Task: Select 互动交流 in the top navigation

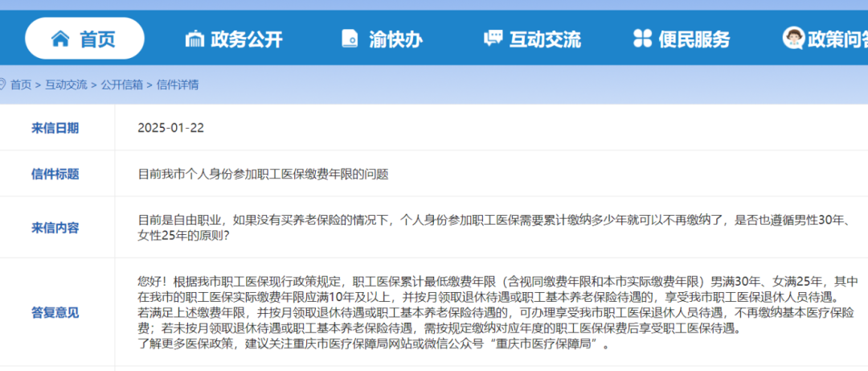Action: pyautogui.click(x=533, y=39)
